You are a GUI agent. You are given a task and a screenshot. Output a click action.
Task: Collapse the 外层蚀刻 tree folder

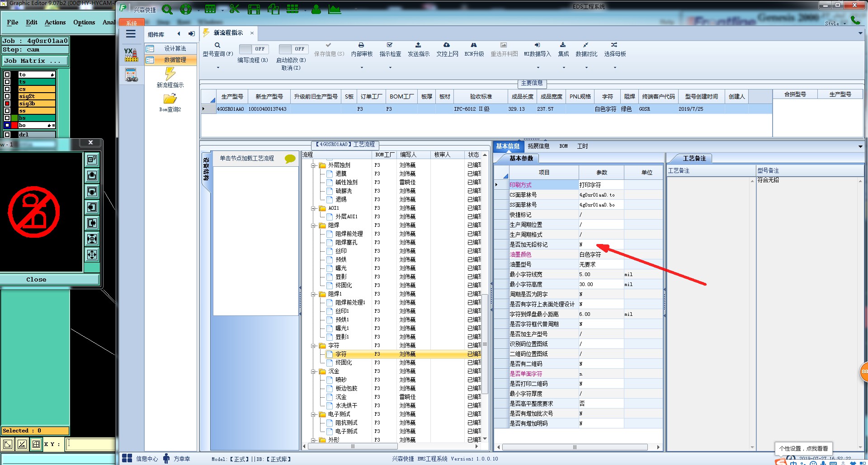click(x=313, y=165)
